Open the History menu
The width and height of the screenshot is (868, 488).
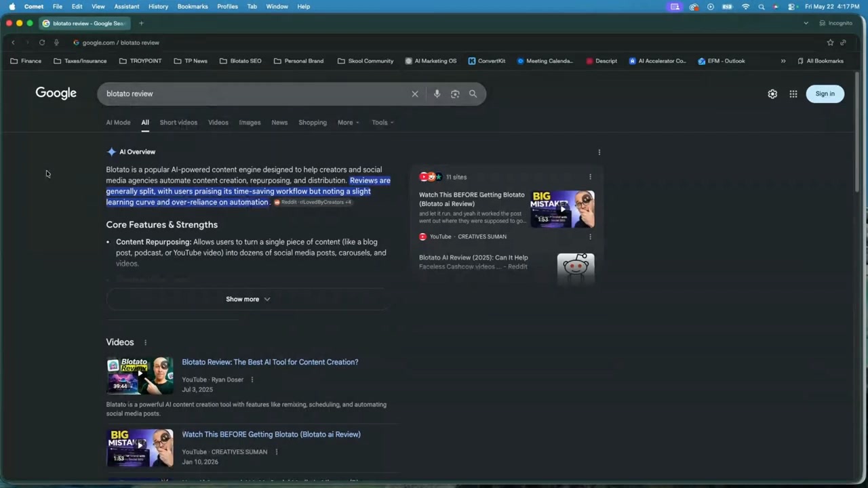tap(158, 7)
